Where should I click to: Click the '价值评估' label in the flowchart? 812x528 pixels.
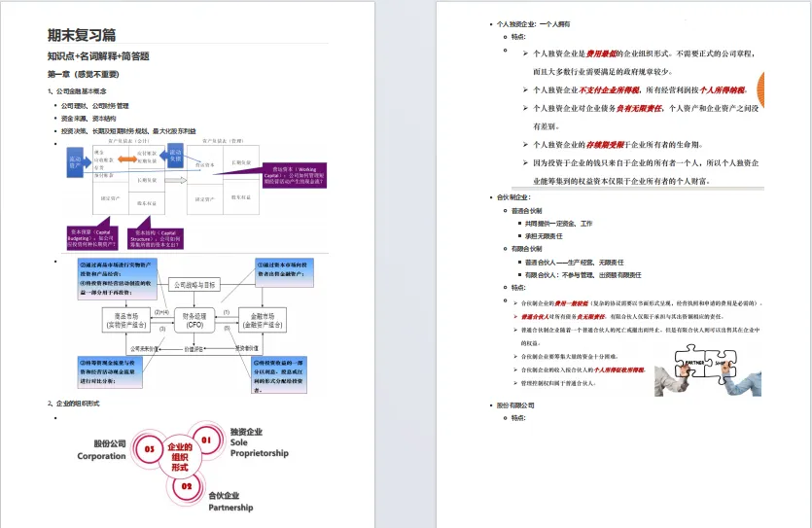point(194,349)
